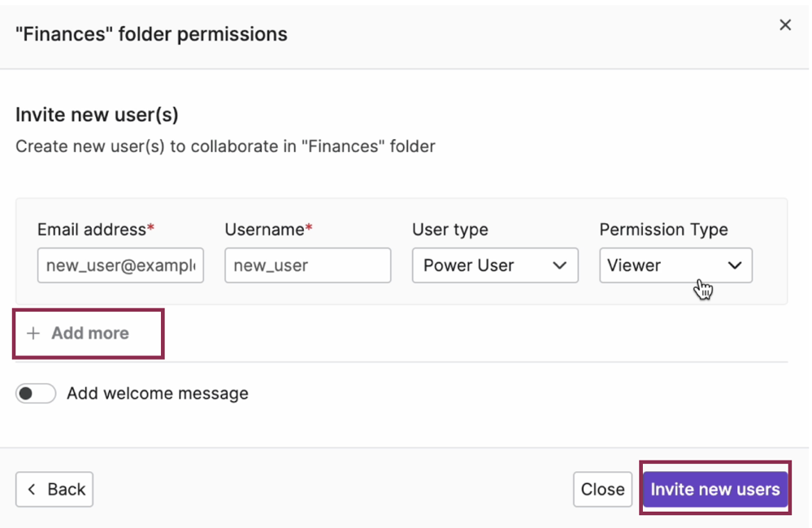Click inside the Email address input field

[119, 265]
